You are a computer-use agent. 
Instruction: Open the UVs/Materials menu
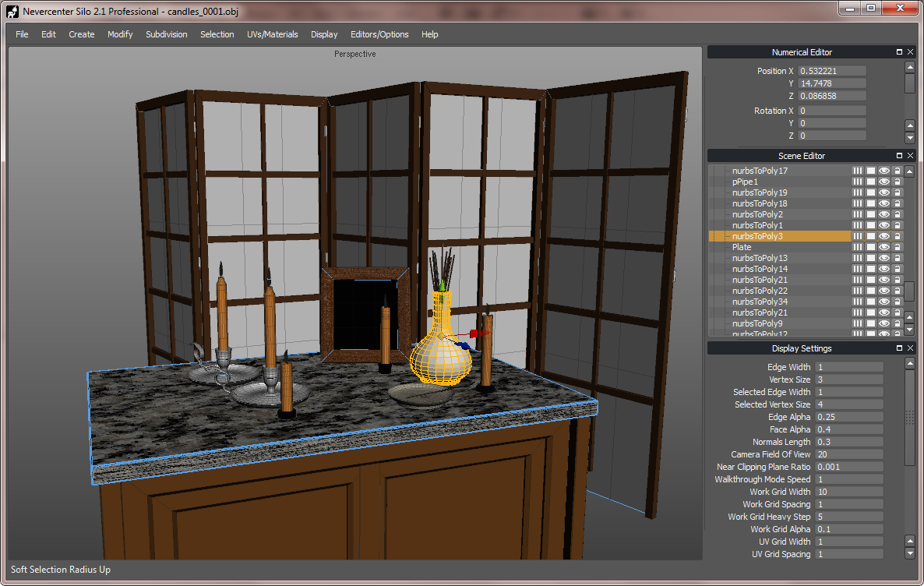click(x=272, y=34)
